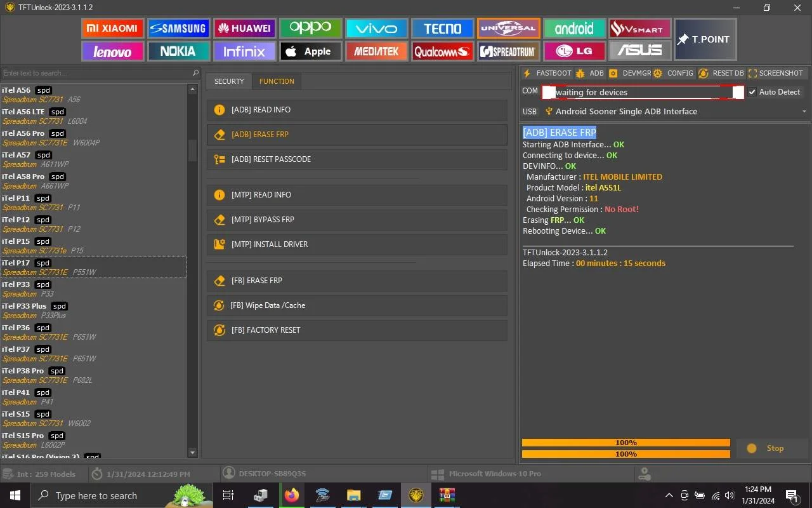
Task: Click the model list scroll-down arrow
Action: pyautogui.click(x=193, y=453)
